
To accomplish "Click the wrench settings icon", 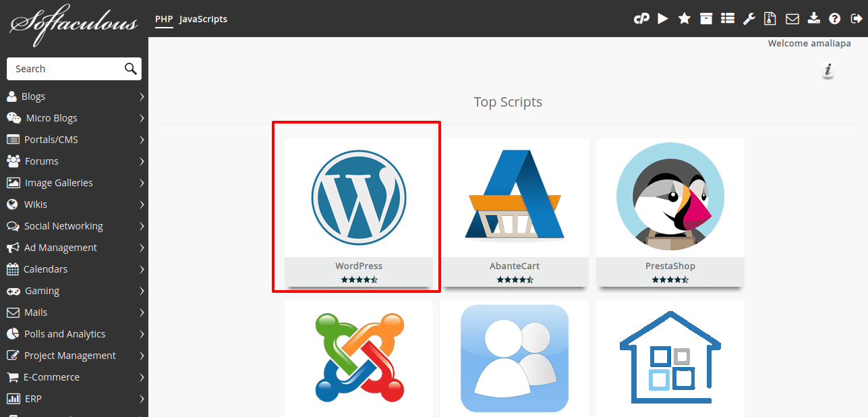I will click(749, 19).
